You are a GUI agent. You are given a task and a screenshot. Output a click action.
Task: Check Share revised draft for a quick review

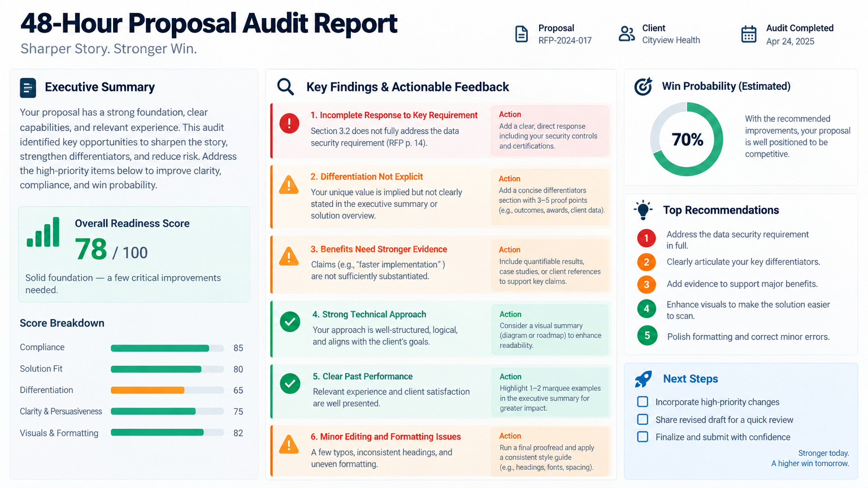[643, 419]
